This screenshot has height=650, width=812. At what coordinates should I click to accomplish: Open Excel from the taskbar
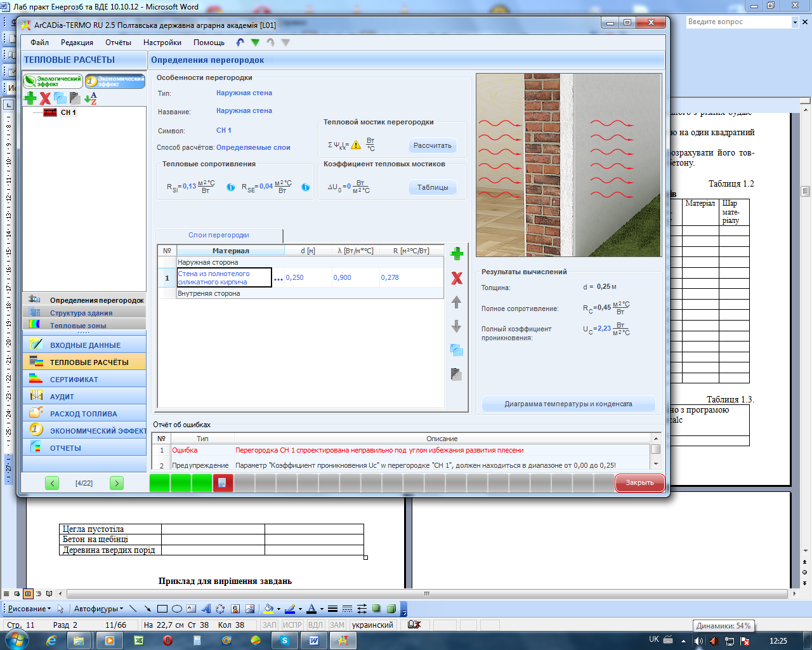pyautogui.click(x=138, y=640)
